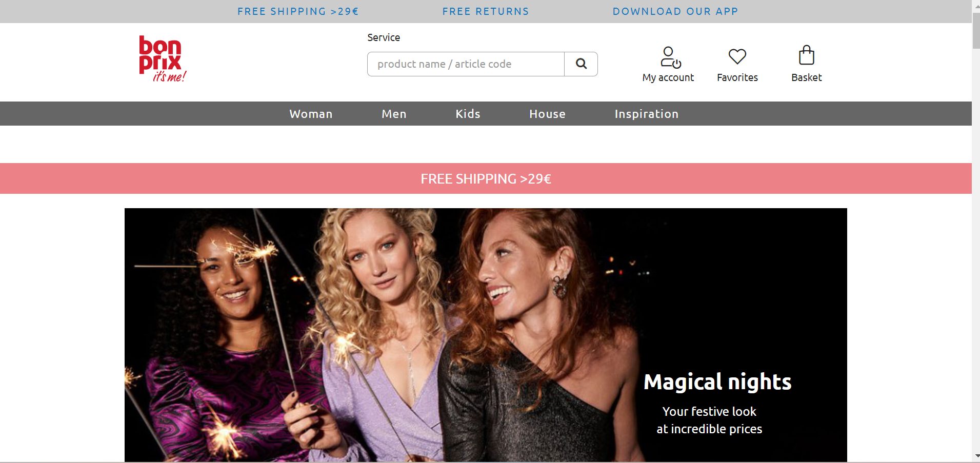Screen dimensions: 980x463
Task: Click the Magical nights headline text
Action: click(x=717, y=382)
